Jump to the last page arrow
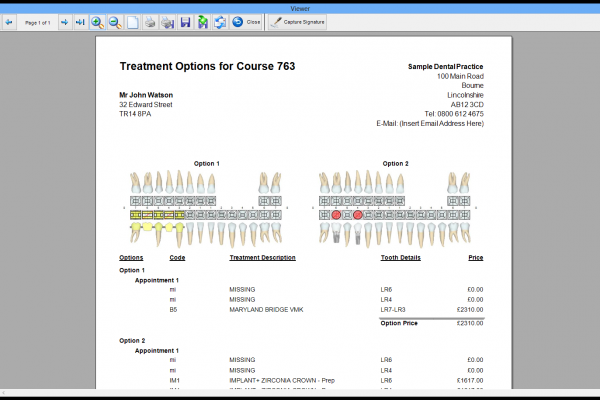This screenshot has height=400, width=600. tap(80, 23)
